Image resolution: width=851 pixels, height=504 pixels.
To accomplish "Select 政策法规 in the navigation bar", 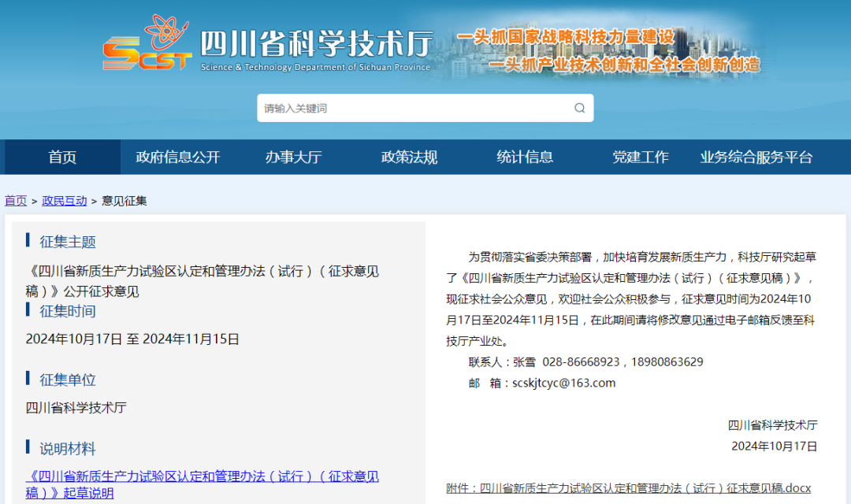I will (408, 157).
